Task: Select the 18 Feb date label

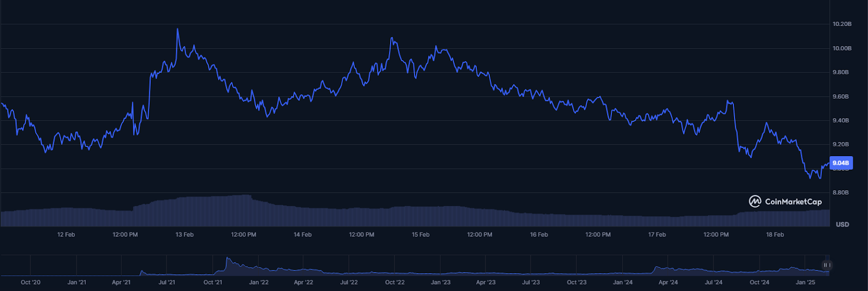Action: point(775,235)
